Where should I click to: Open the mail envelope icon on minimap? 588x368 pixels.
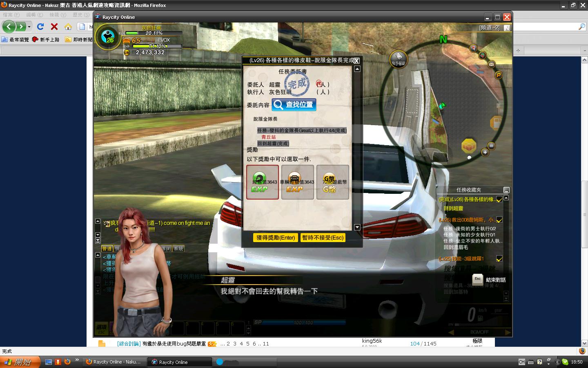click(491, 64)
